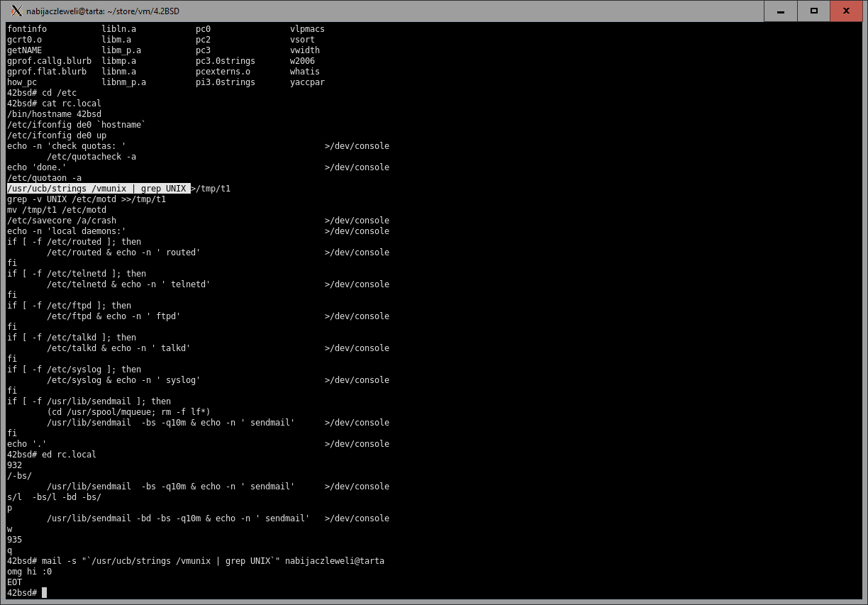
Task: Click the 's/l -bs/l -bd -bs/' substitution line
Action: [x=54, y=497]
